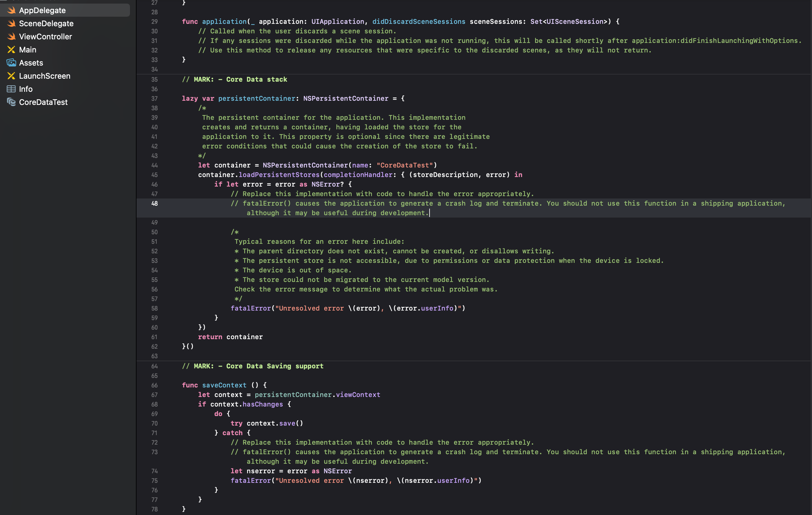Click 'Typical reasons for an error' comment

click(x=319, y=242)
